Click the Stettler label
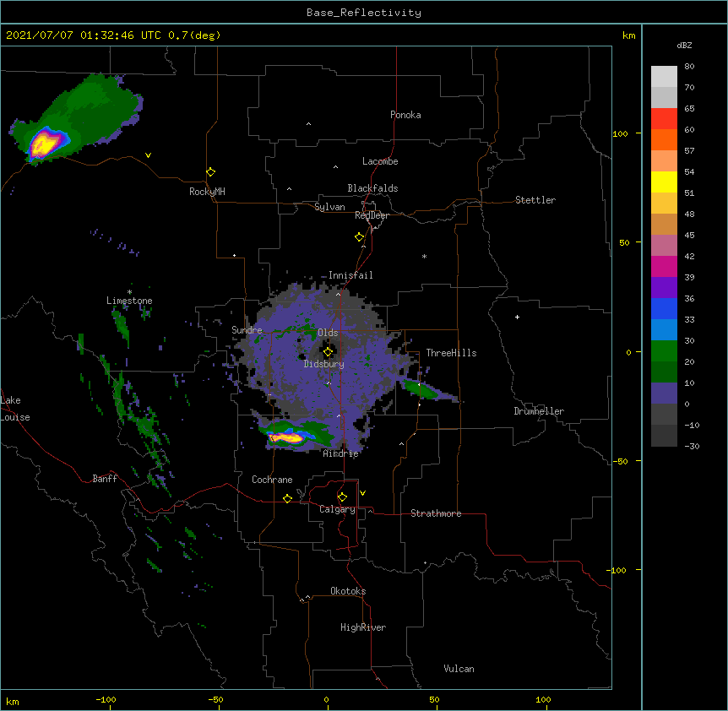Image resolution: width=728 pixels, height=711 pixels. [535, 200]
